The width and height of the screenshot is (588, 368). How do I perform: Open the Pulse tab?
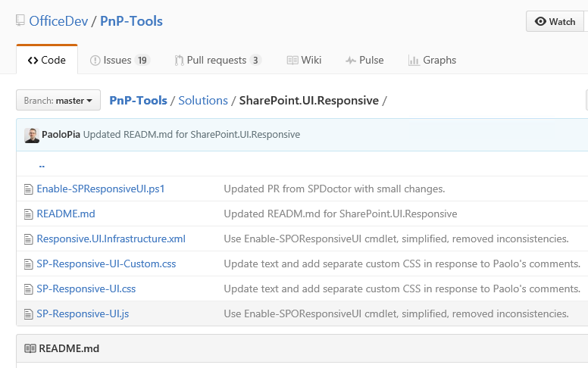coord(364,61)
